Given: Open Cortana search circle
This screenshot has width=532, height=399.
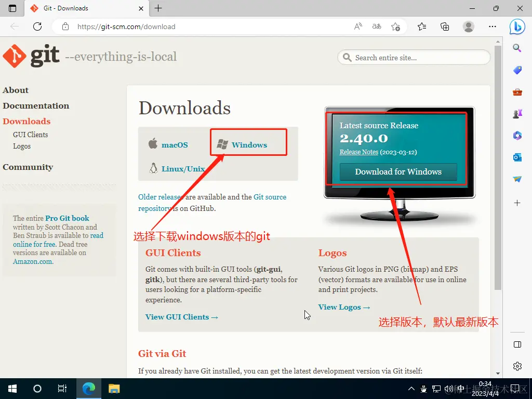Looking at the screenshot, I should [x=37, y=389].
